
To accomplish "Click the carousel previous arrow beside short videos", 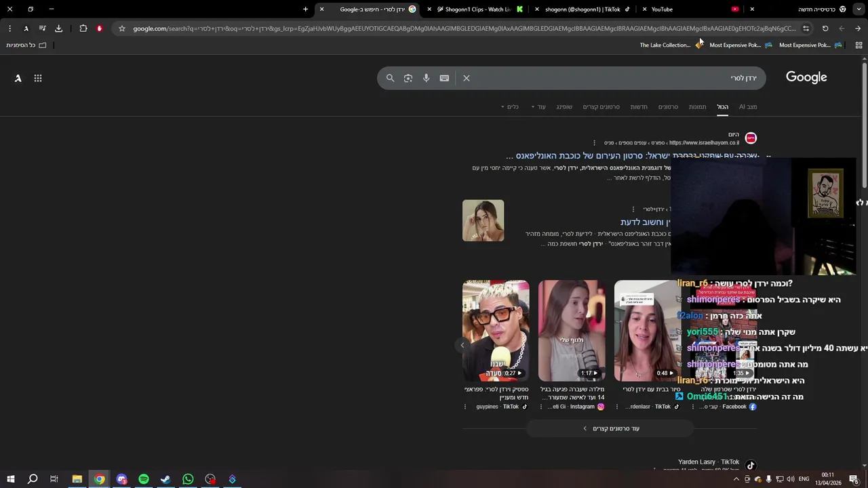I will [x=462, y=345].
